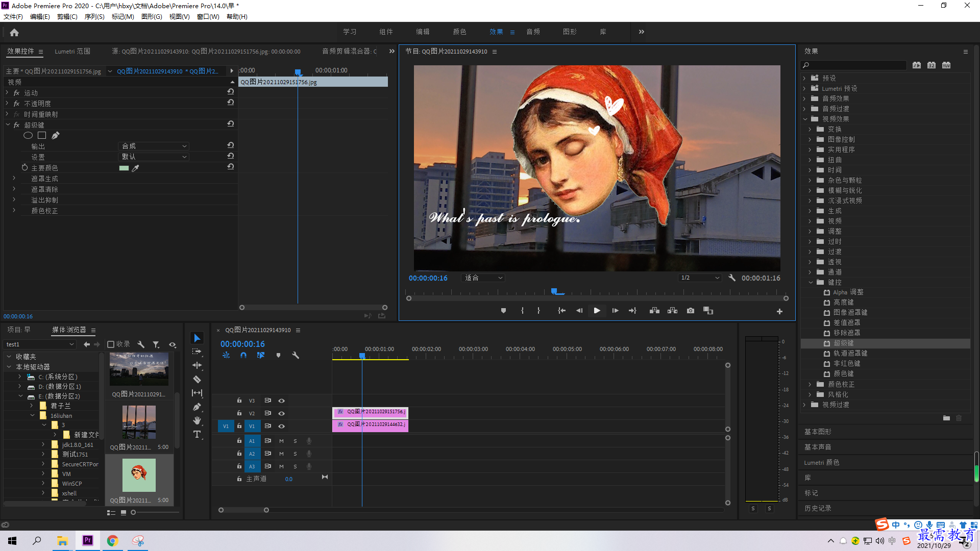Open the 文件(F) menu
Image resolution: width=980 pixels, height=551 pixels.
coord(13,17)
